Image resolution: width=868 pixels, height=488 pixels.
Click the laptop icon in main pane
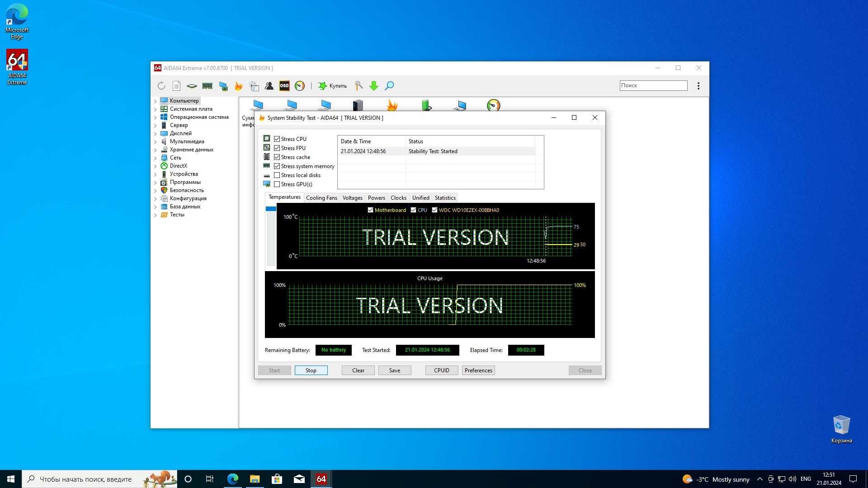[x=460, y=106]
